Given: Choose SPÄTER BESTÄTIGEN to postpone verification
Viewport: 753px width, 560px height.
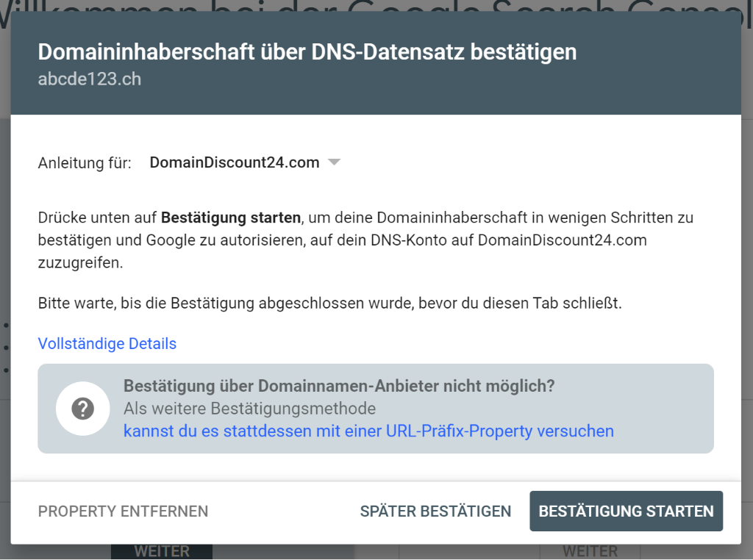Looking at the screenshot, I should [435, 511].
